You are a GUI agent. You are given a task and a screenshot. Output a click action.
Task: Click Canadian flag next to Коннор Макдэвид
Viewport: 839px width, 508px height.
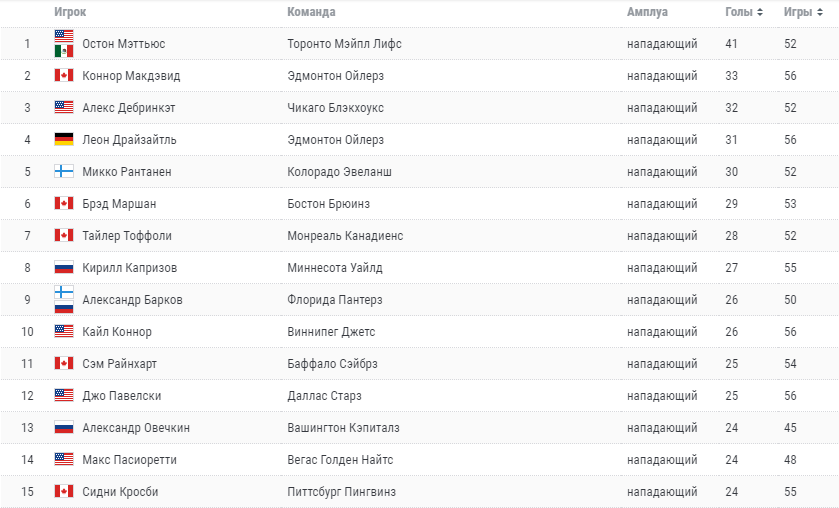pyautogui.click(x=64, y=75)
